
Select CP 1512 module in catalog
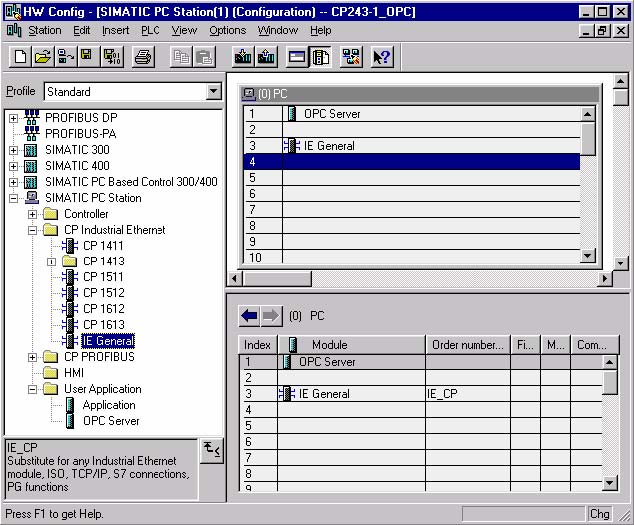tap(104, 293)
